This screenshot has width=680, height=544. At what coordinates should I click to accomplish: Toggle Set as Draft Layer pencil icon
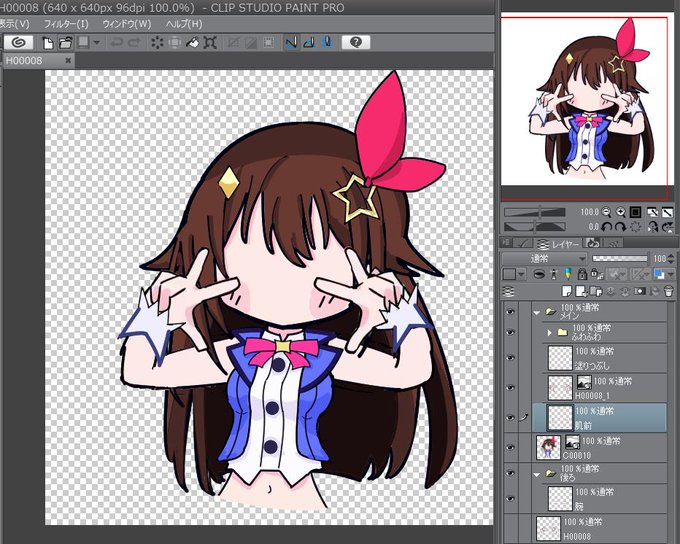click(x=568, y=274)
